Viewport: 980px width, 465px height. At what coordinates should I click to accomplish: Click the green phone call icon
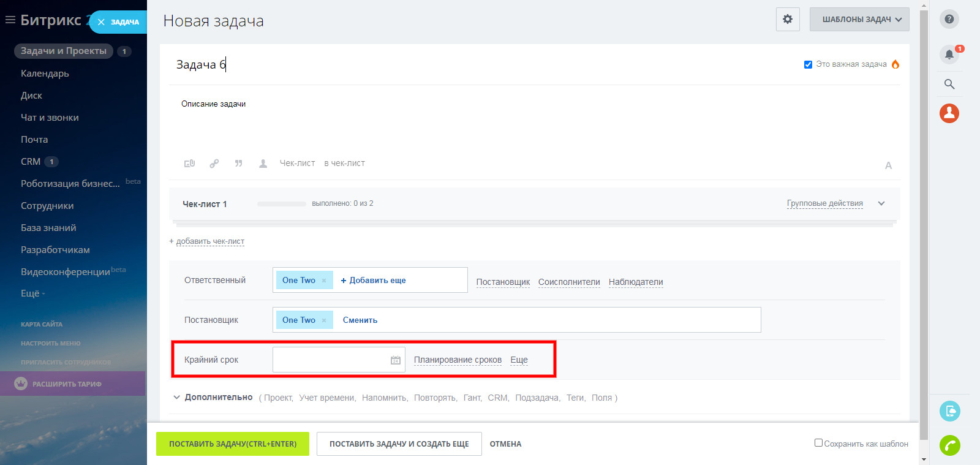tap(949, 445)
